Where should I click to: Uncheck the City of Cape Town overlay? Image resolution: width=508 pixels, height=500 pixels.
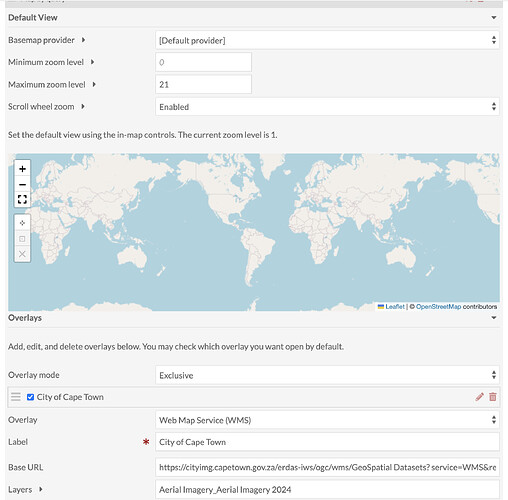coord(30,397)
